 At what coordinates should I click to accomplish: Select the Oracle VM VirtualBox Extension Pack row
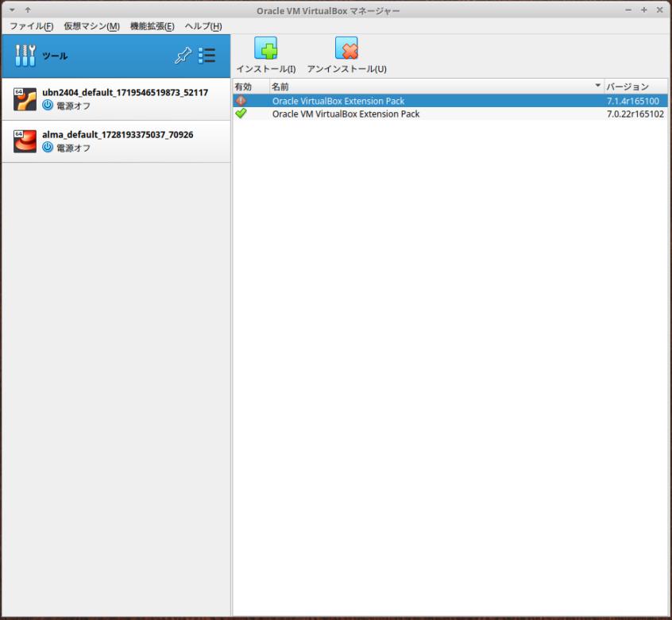450,114
